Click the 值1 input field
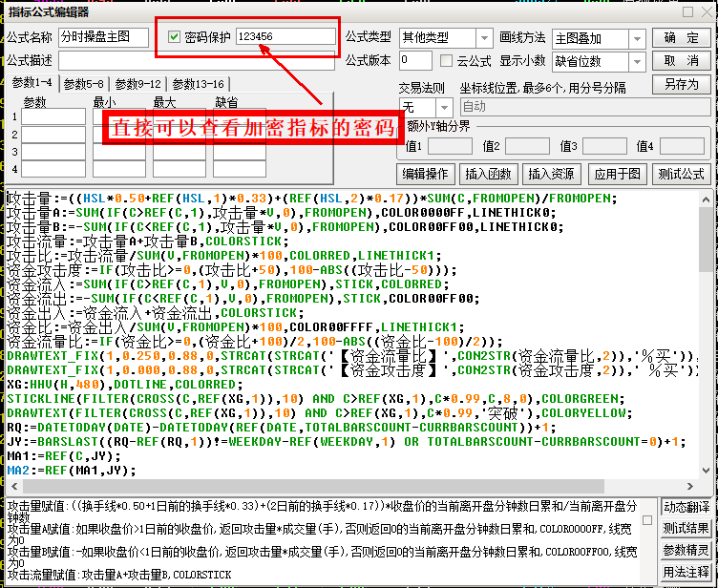Screen dimensions: 718x588 [450, 146]
